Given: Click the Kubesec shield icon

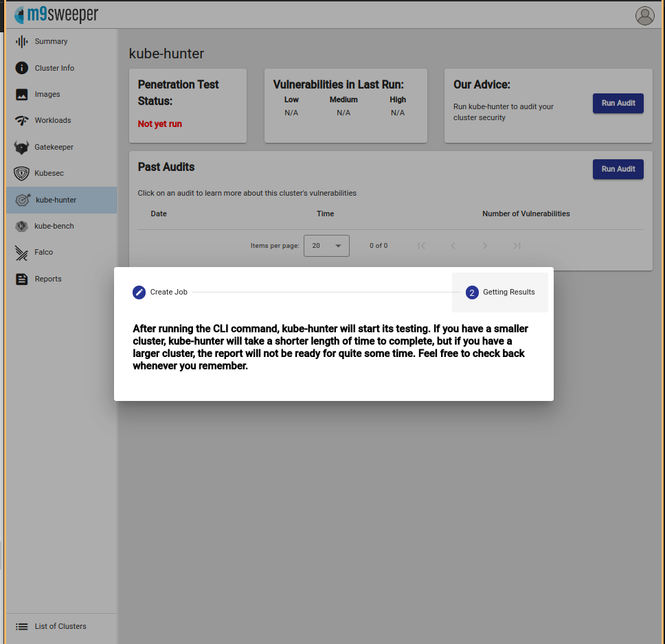Looking at the screenshot, I should click(x=22, y=174).
